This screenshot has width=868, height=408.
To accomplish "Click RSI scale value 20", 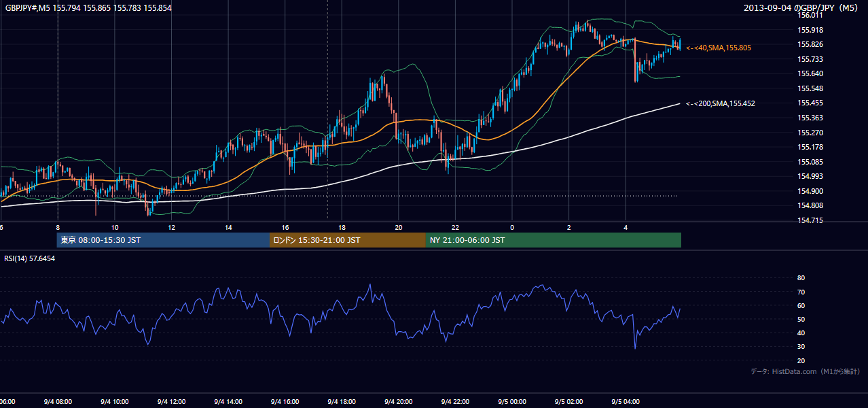I will 801,360.
